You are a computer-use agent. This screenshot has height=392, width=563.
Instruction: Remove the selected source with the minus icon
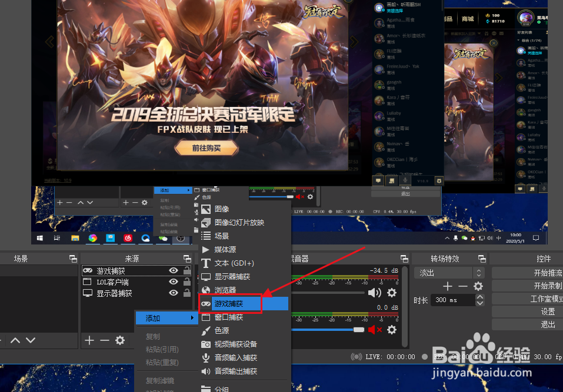tap(105, 340)
